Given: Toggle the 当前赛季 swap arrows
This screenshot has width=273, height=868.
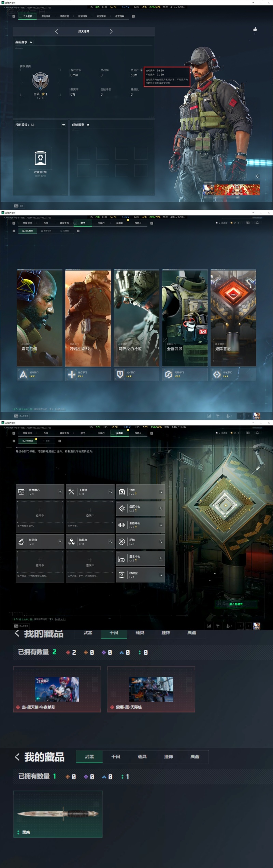Looking at the screenshot, I should (x=31, y=42).
